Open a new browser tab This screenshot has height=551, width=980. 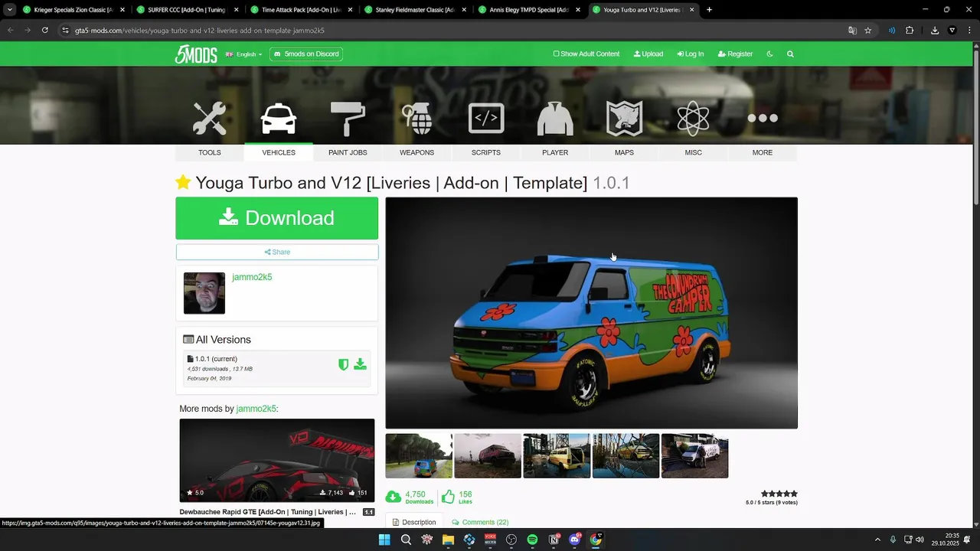(x=709, y=10)
